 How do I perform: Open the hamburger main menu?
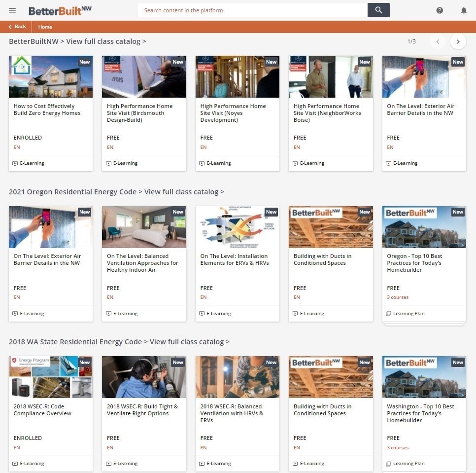click(x=12, y=10)
